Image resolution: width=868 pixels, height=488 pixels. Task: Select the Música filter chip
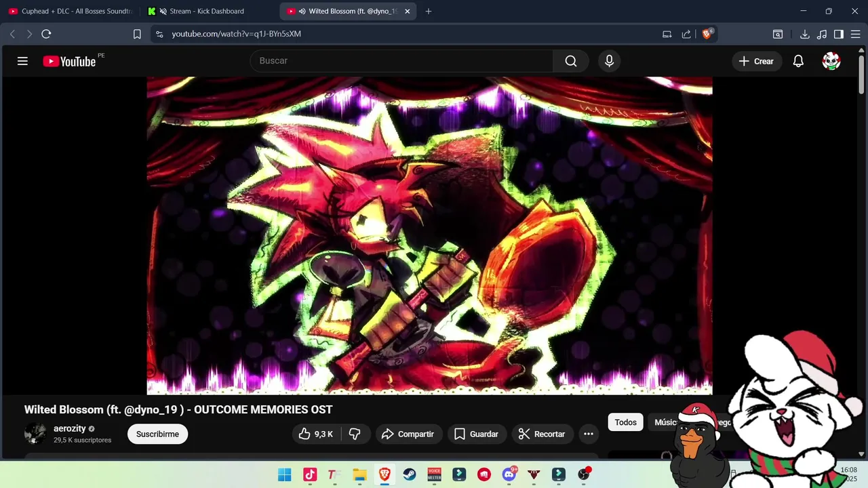pyautogui.click(x=666, y=422)
